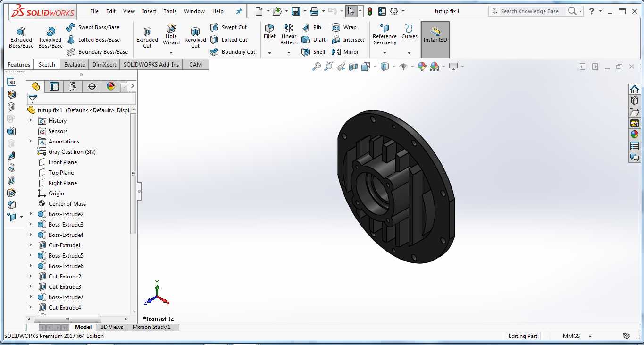Open the Appearances tab in the right task pane
Viewport: 644px width, 345px height.
click(635, 135)
